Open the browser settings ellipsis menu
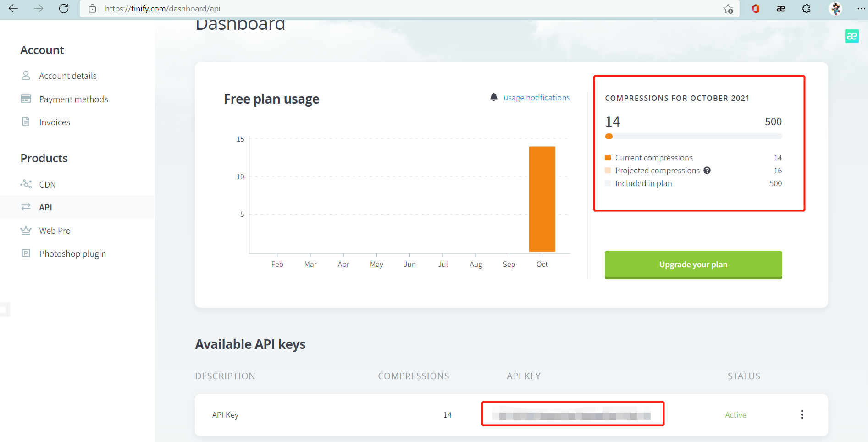This screenshot has width=868, height=442. pos(861,9)
